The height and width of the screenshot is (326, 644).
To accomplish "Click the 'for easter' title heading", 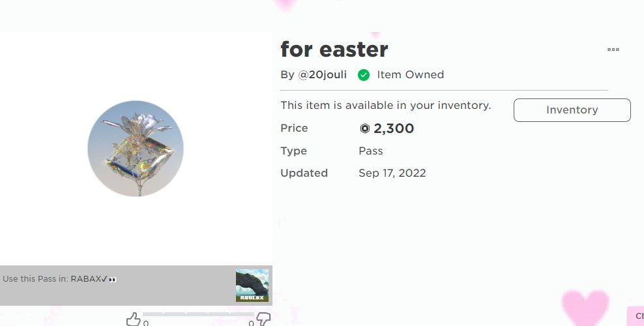I will 334,50.
